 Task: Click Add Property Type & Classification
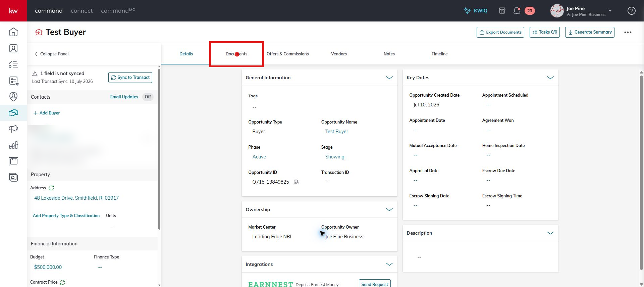pos(66,216)
